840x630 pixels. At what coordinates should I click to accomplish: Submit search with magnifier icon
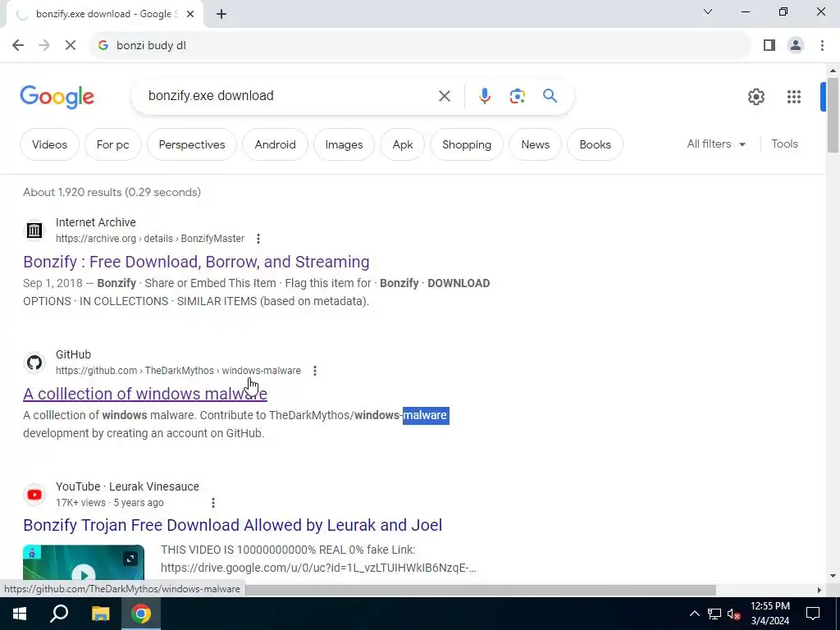[x=550, y=96]
